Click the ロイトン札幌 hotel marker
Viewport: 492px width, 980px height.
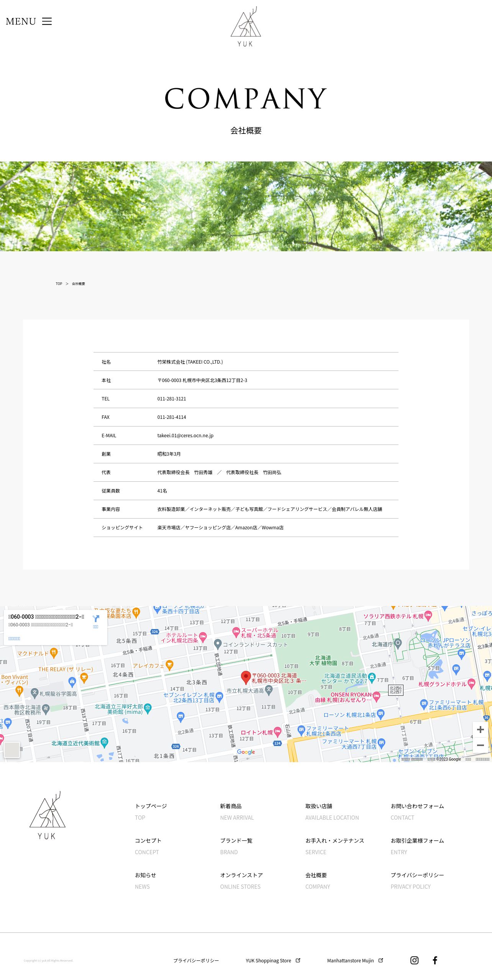click(x=277, y=733)
